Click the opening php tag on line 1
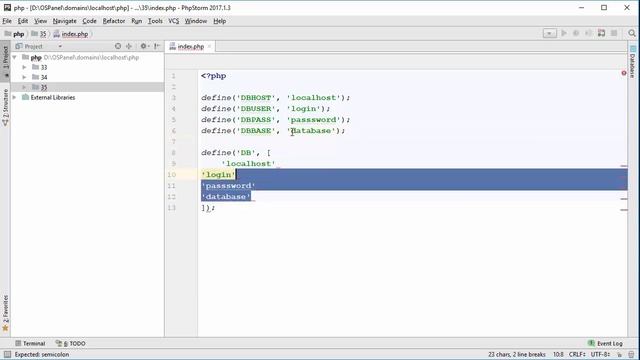The image size is (640, 360). coord(213,76)
